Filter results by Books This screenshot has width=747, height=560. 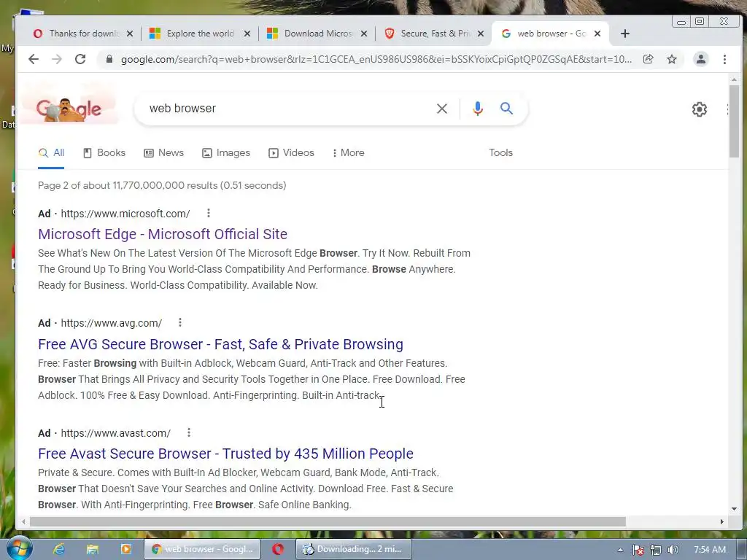coord(104,153)
